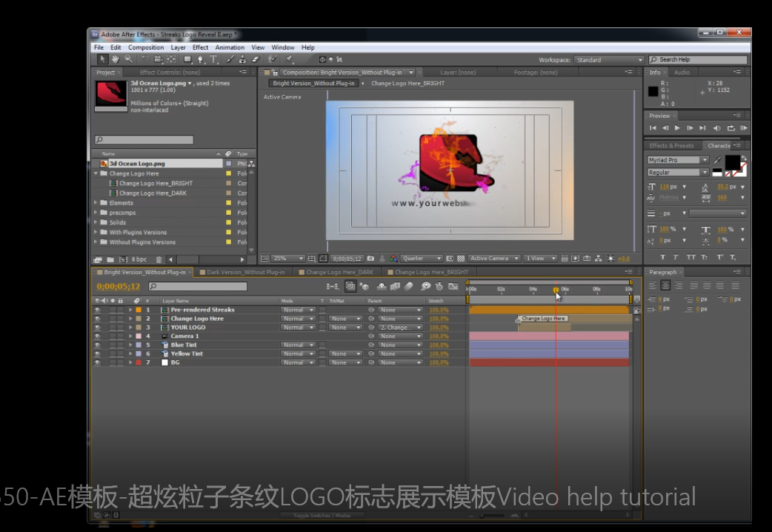Viewport: 772px width, 532px height.
Task: Click the project panel search field
Action: click(144, 140)
